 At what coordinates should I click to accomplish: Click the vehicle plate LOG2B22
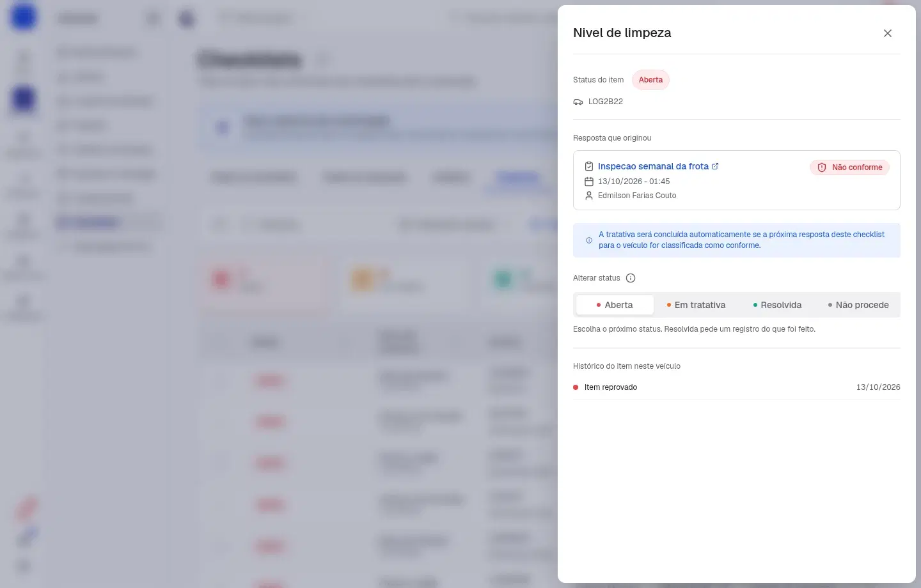click(606, 102)
